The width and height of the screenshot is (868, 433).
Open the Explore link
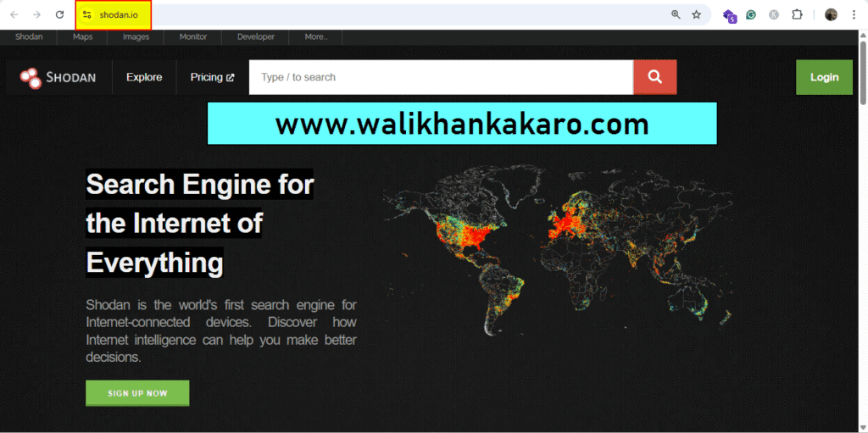(144, 77)
